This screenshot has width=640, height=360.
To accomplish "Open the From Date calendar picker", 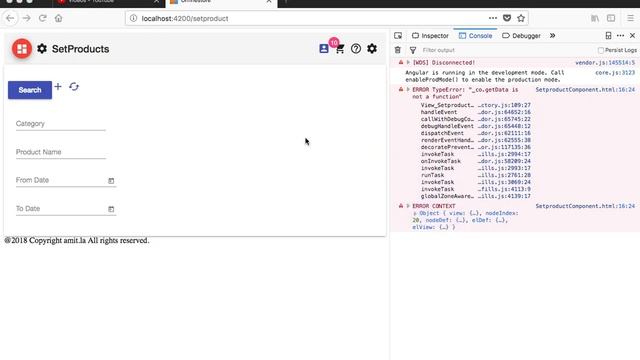I will pyautogui.click(x=111, y=180).
